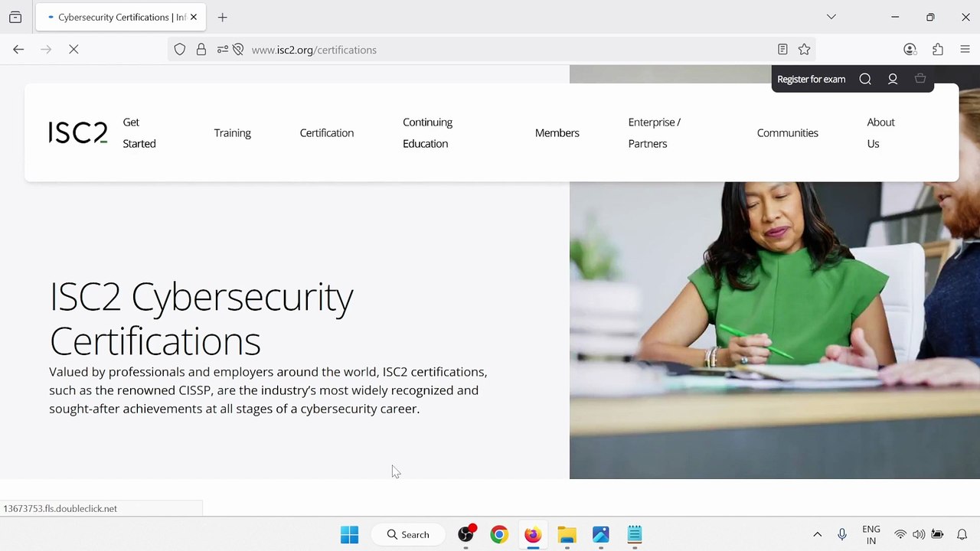The height and width of the screenshot is (551, 980).
Task: Click the ISC2 logo
Action: 78,132
